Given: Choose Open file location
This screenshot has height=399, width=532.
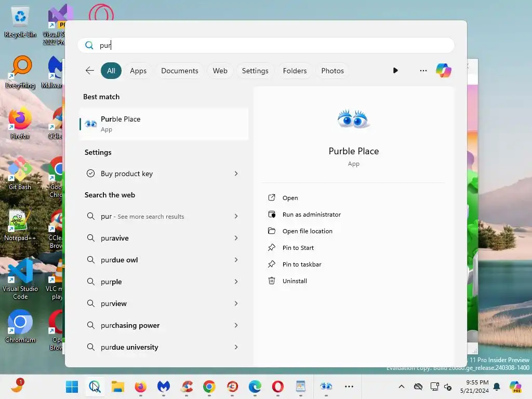Looking at the screenshot, I should [308, 231].
